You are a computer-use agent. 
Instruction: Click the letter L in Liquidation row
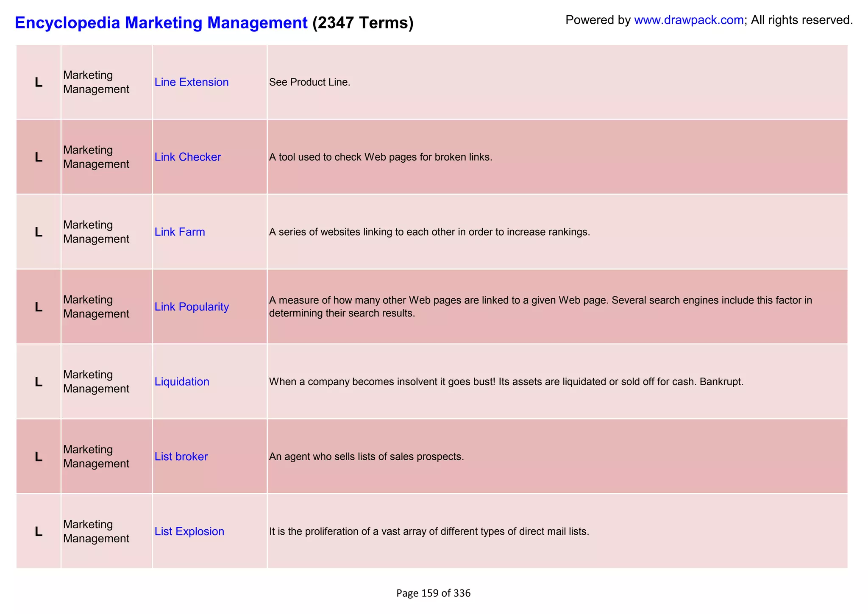coord(39,382)
